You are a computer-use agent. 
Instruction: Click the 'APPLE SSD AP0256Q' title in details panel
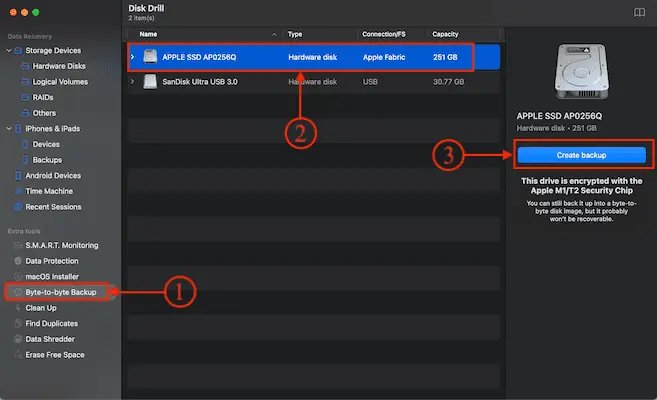click(x=559, y=116)
